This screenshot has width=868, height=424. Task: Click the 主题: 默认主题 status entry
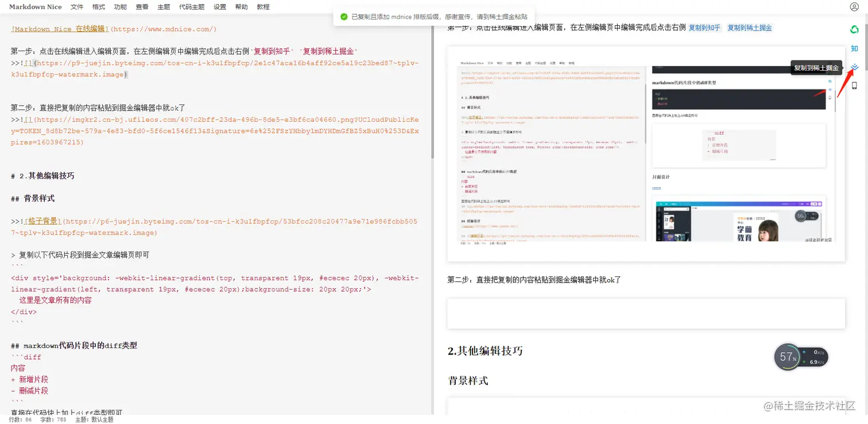click(x=94, y=419)
